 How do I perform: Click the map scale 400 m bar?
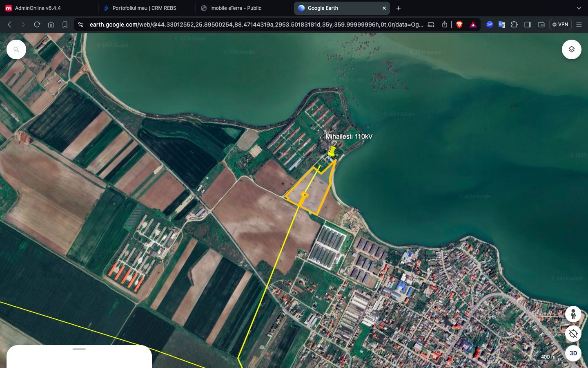(x=523, y=358)
